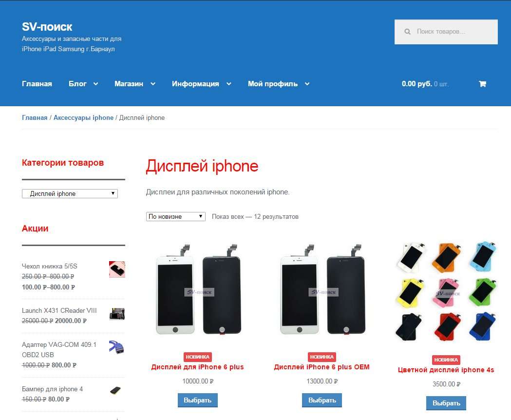Click the search magnifier icon

point(407,32)
